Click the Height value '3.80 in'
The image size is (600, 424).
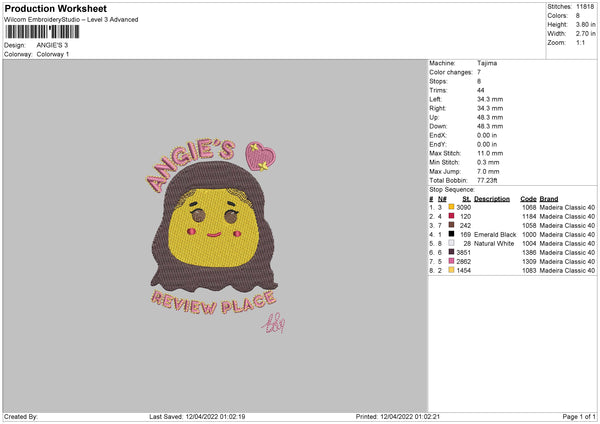(585, 24)
